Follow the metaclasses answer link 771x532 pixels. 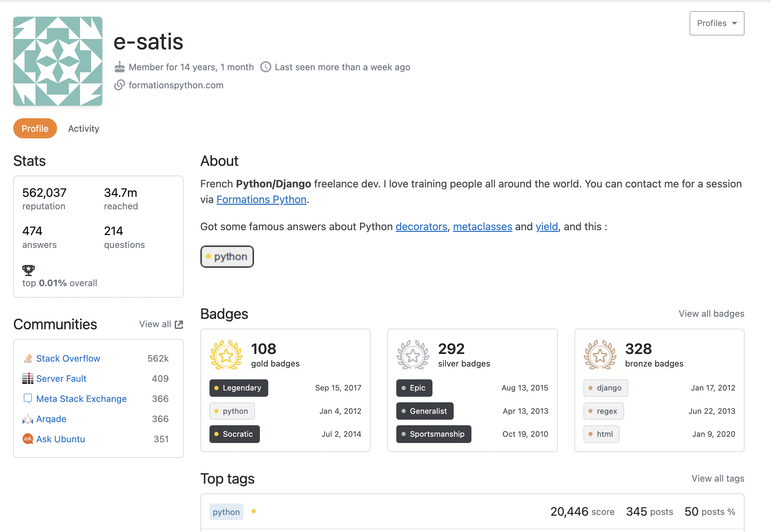point(482,227)
